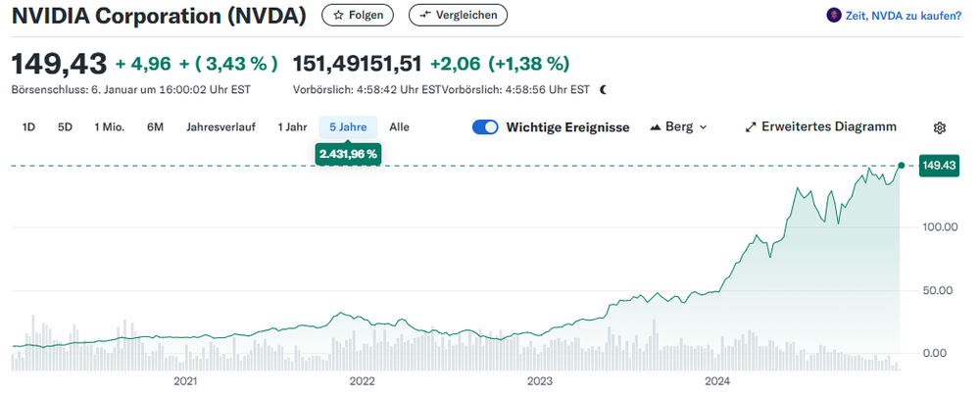Select the 1 Mio. time range
Screen dimensions: 980x397
[109, 126]
